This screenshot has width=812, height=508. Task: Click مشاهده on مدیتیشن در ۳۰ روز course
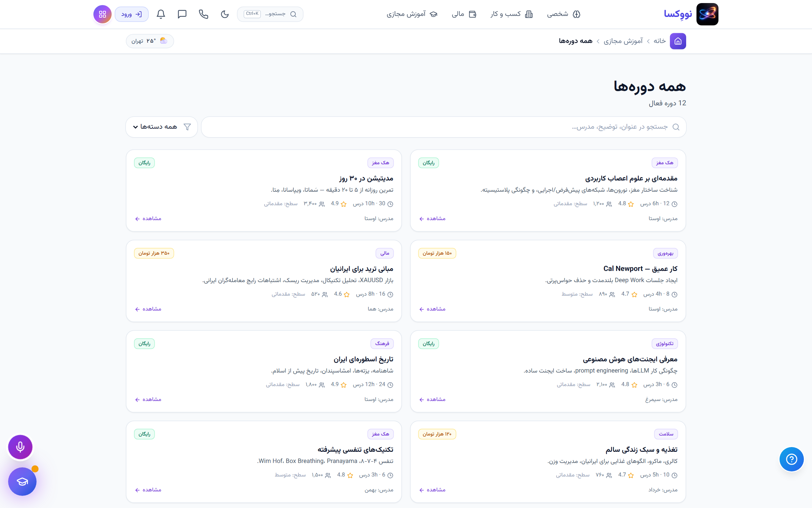pos(148,219)
